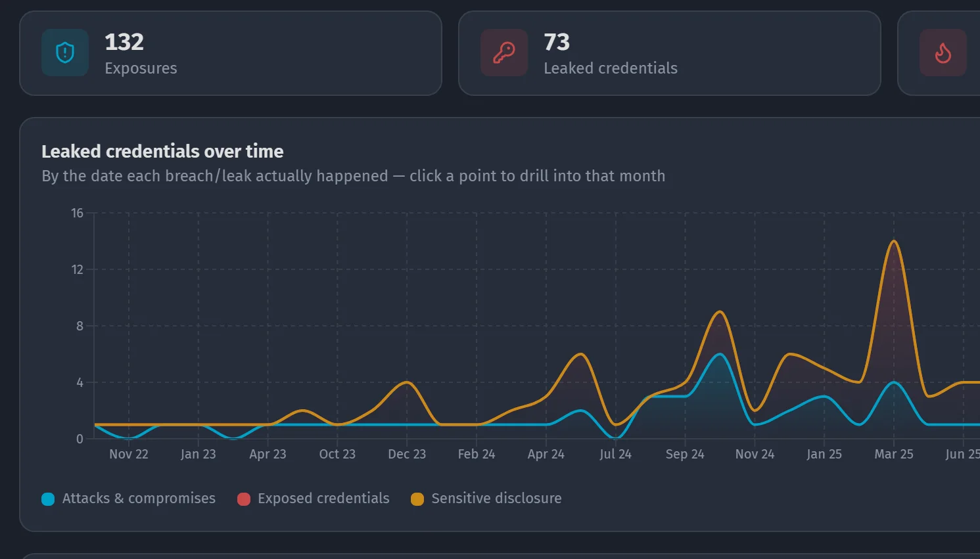Click the Jan 25 axis label
Screen dimensions: 980x559
(824, 454)
